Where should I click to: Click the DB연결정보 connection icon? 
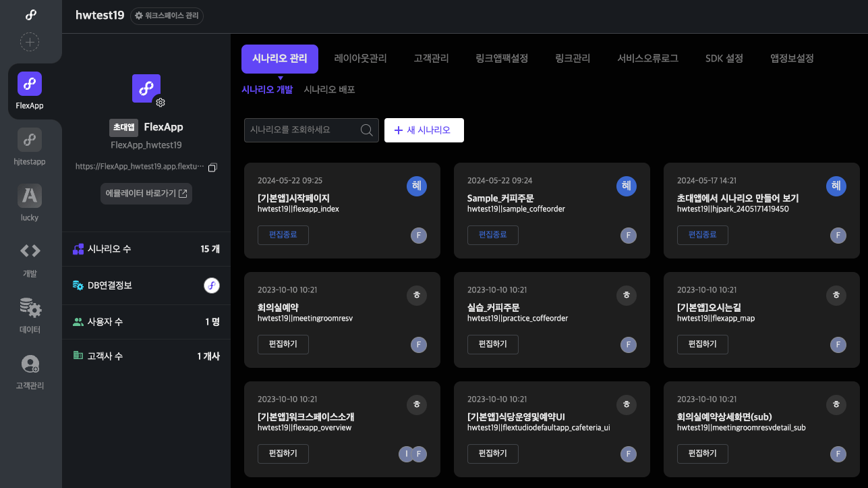[212, 286]
